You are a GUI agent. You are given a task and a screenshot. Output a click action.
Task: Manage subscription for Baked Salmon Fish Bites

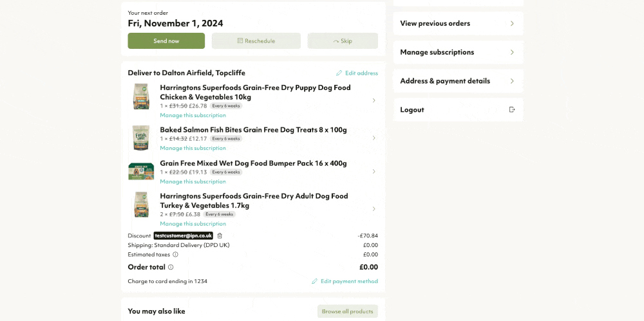point(193,148)
